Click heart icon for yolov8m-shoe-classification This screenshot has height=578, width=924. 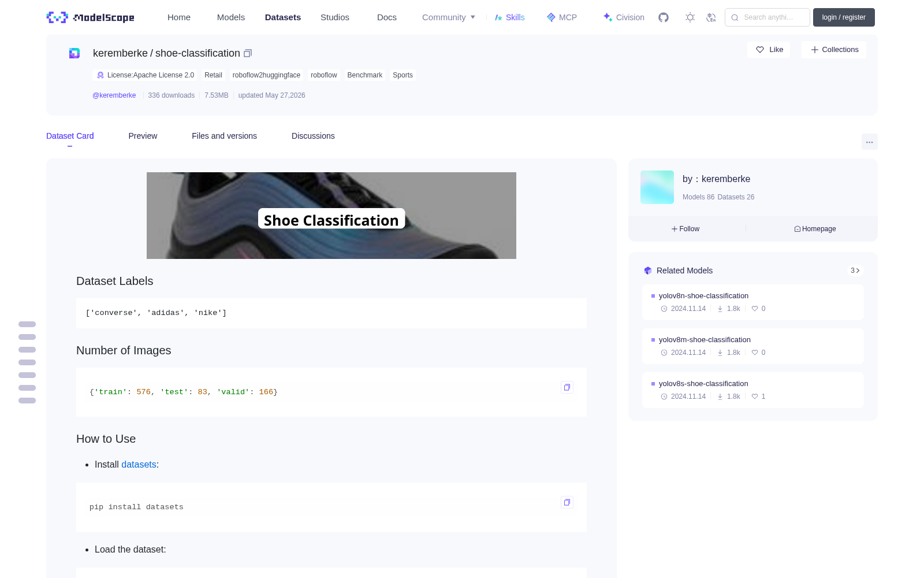point(755,353)
